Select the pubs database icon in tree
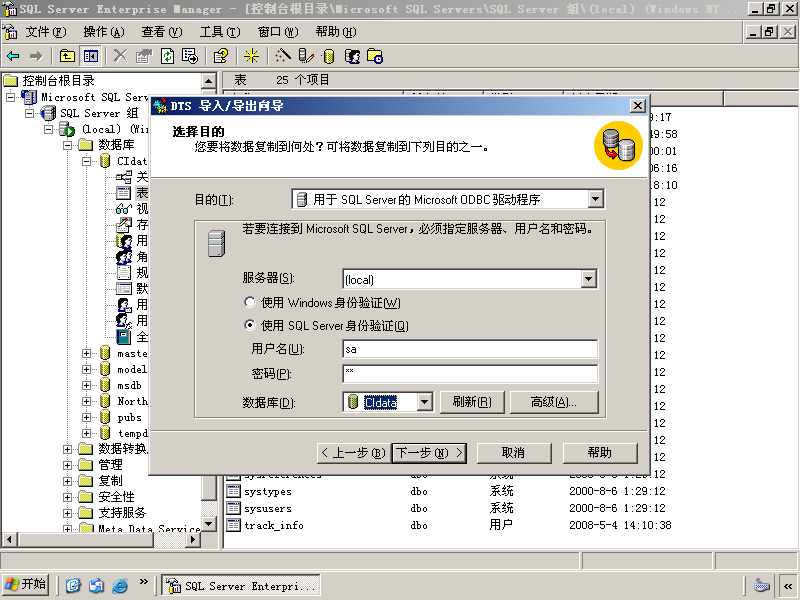800x600 pixels. click(x=105, y=417)
